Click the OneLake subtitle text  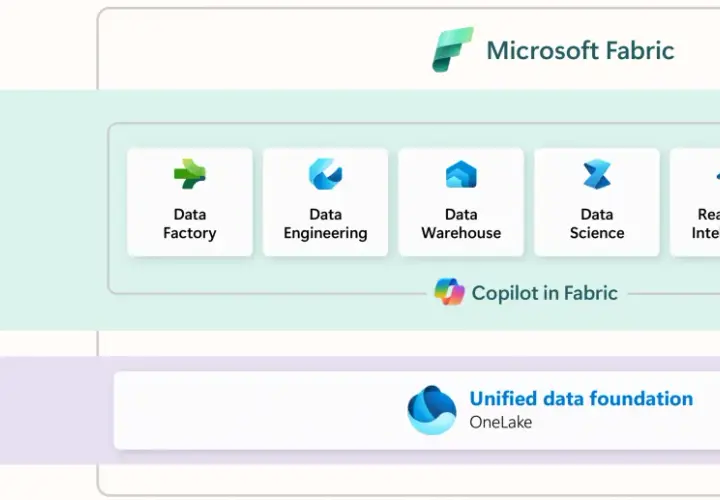click(x=501, y=422)
